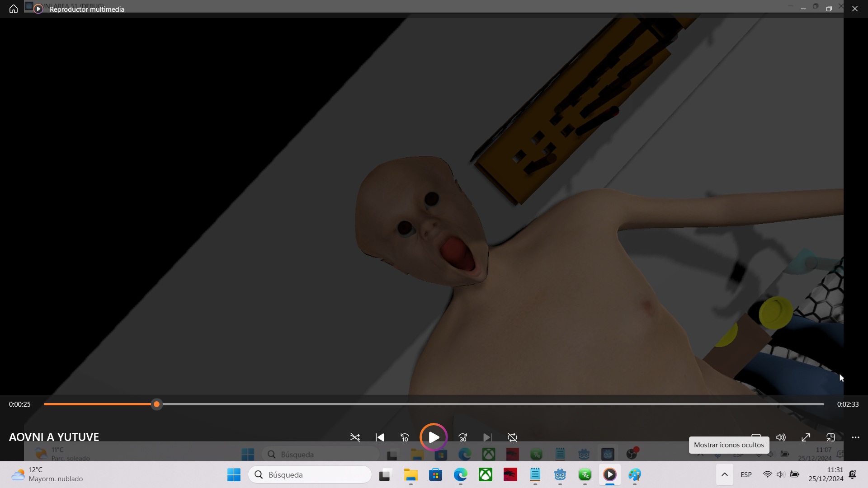Screen dimensions: 868x488
Task: Switch to Godot Engine in the taskbar
Action: tap(560, 475)
